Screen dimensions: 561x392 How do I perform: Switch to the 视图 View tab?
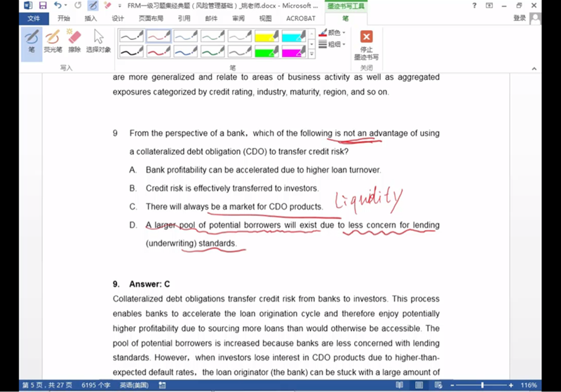click(266, 18)
